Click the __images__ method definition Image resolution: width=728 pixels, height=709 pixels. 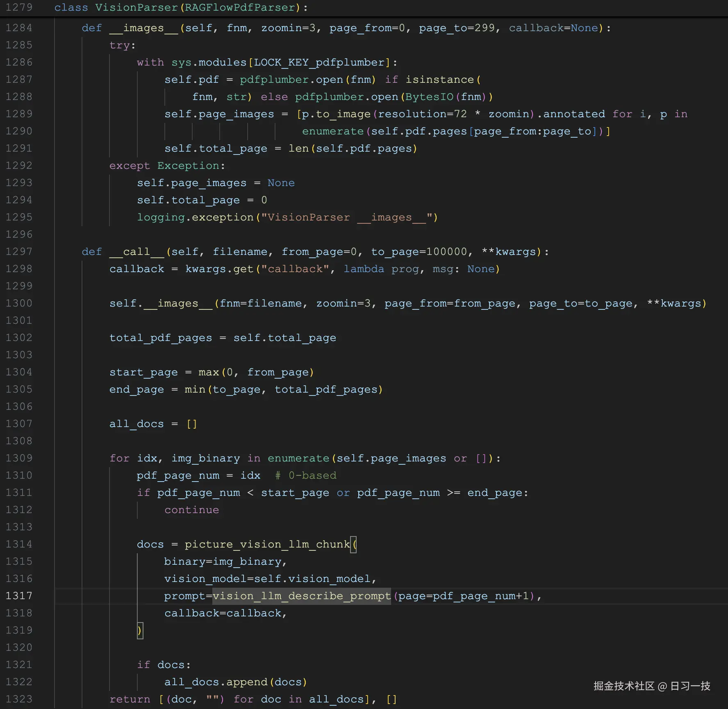(x=144, y=28)
